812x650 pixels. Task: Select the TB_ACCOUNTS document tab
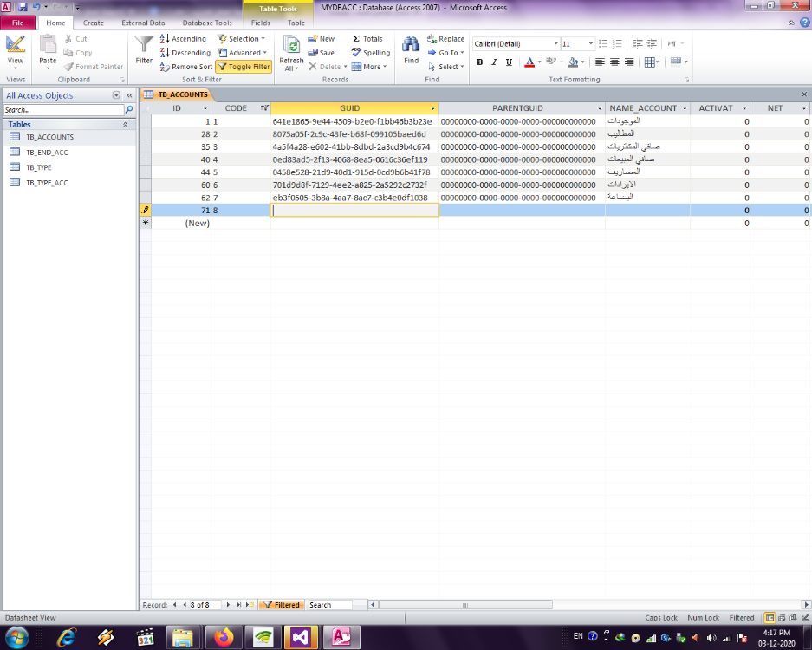(178, 94)
